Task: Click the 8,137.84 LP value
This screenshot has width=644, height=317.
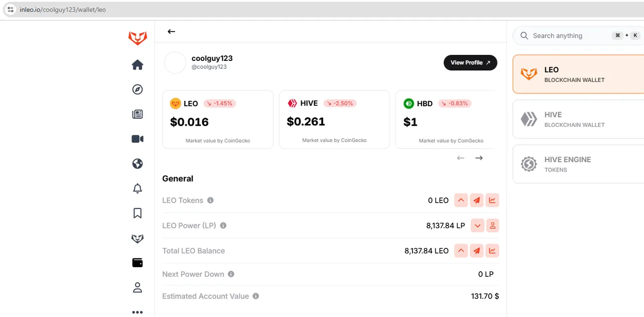Action: pyautogui.click(x=446, y=225)
